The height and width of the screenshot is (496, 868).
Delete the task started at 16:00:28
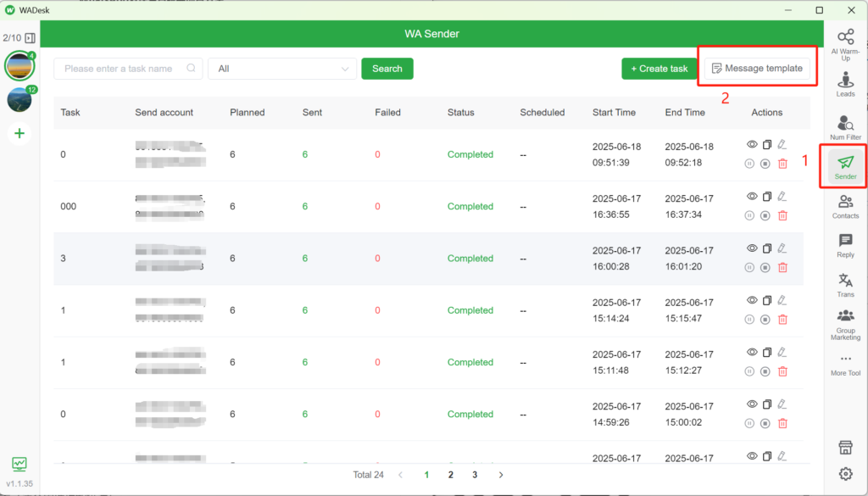point(782,267)
